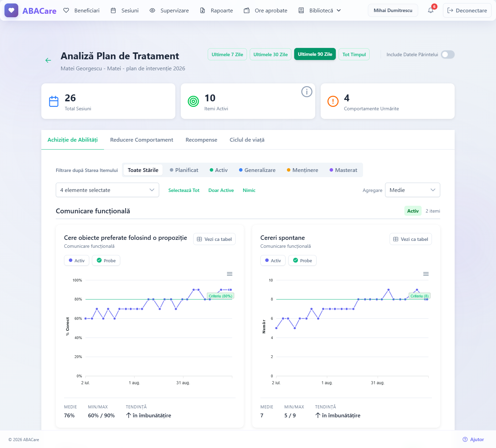Image resolution: width=496 pixels, height=448 pixels.
Task: Click the info icon on Itemi Activi card
Action: click(307, 92)
